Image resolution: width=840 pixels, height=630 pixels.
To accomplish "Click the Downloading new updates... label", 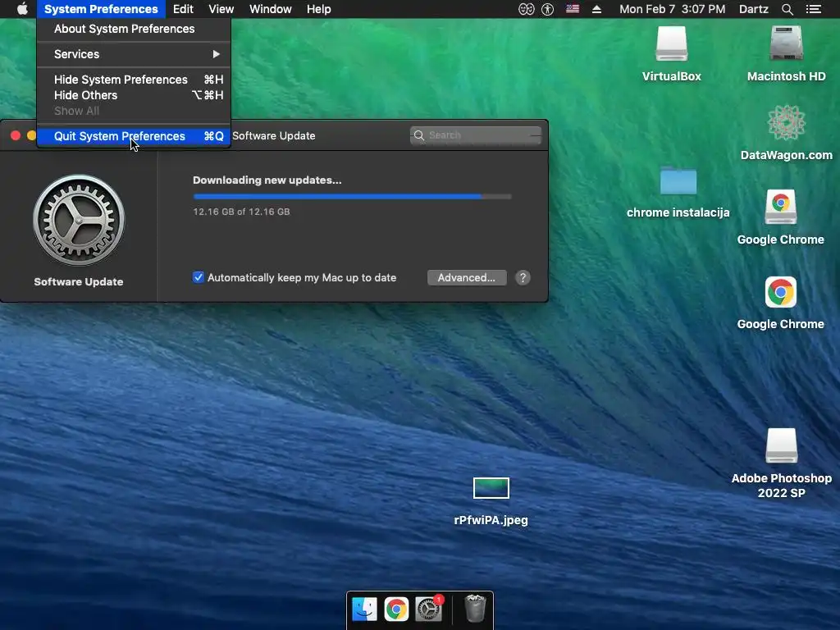I will point(267,180).
